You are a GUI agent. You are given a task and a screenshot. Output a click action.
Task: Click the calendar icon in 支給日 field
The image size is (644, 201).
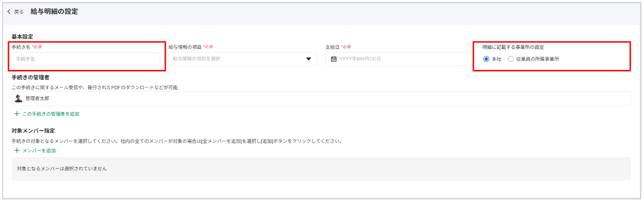pos(334,59)
